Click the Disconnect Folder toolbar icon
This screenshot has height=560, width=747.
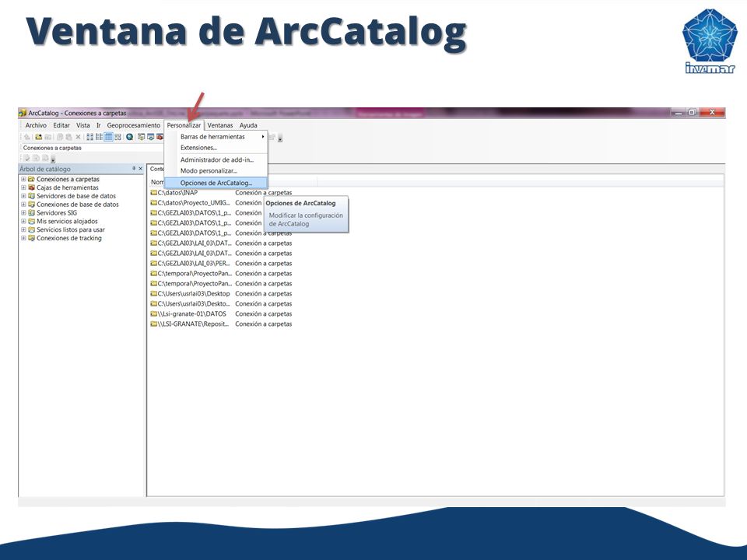pyautogui.click(x=48, y=137)
